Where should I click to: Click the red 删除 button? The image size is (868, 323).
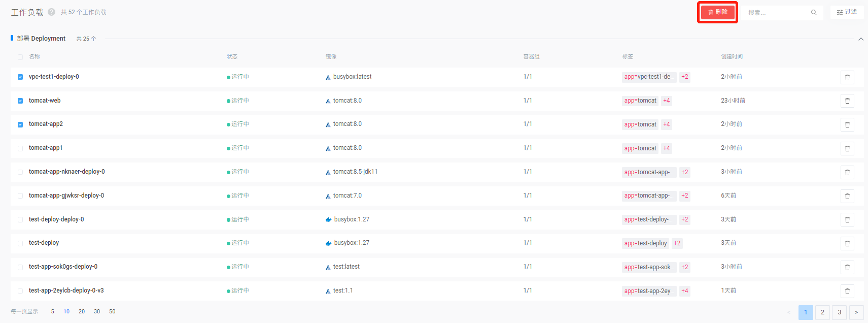click(x=717, y=12)
